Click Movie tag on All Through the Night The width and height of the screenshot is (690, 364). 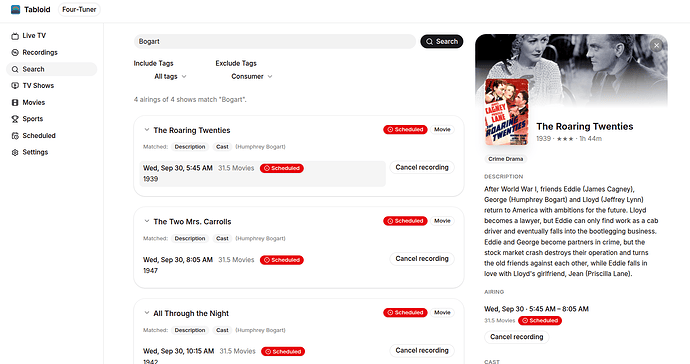point(442,313)
